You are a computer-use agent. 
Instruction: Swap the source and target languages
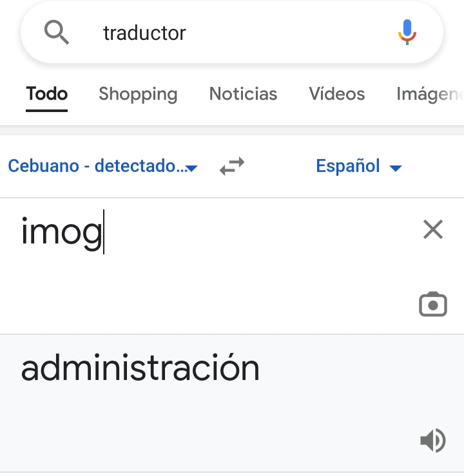232,167
